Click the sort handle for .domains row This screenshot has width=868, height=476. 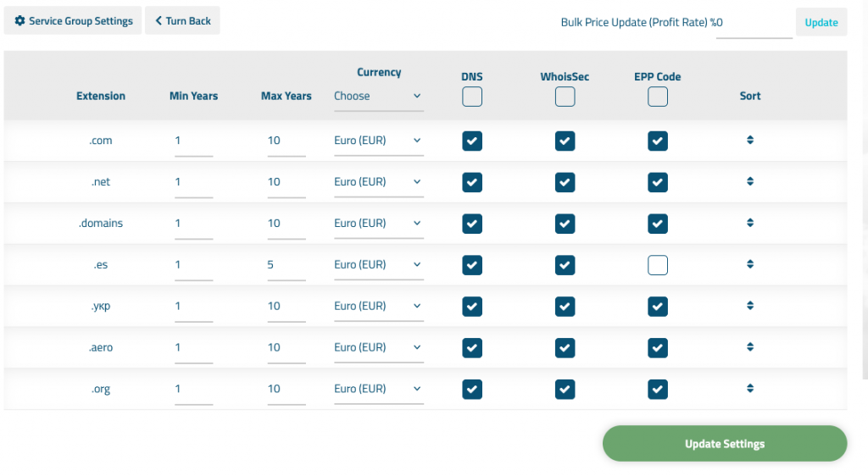[x=750, y=223]
